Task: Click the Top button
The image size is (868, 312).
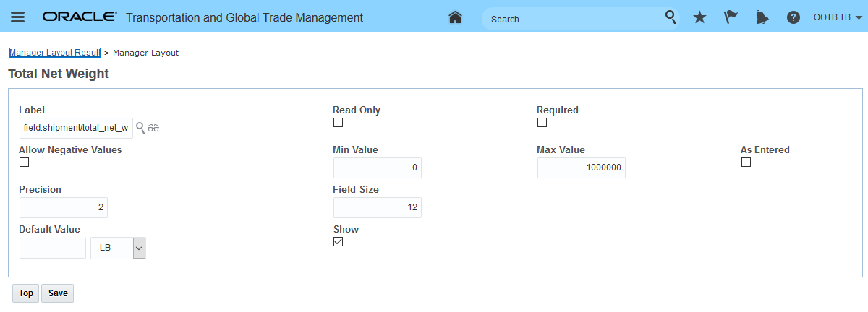Action: [26, 293]
